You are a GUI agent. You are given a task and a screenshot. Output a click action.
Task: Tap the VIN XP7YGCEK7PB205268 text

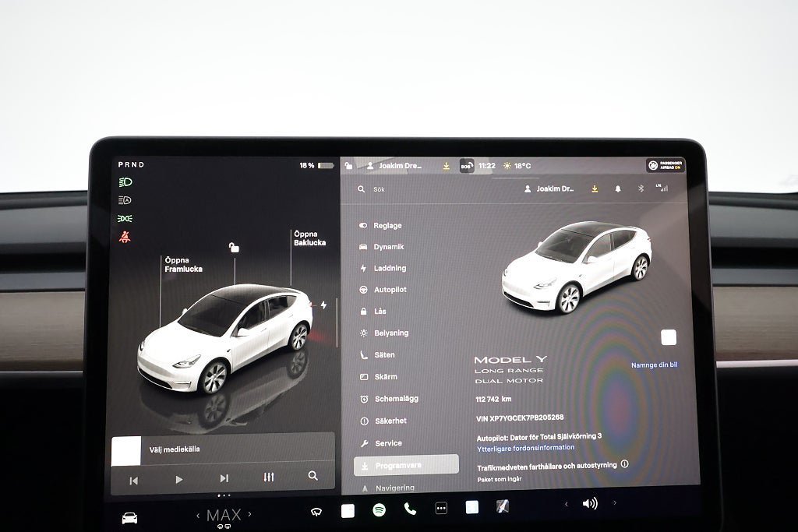(x=520, y=418)
